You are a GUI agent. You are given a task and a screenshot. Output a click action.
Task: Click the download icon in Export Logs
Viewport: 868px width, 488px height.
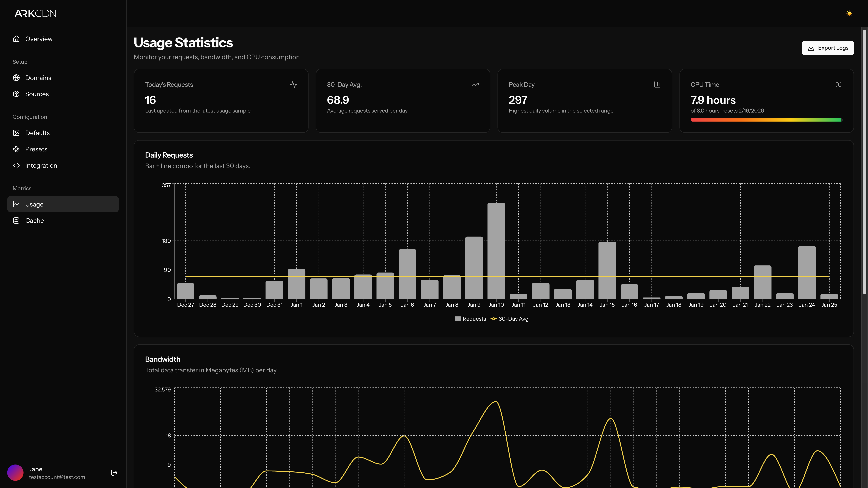[x=811, y=48]
